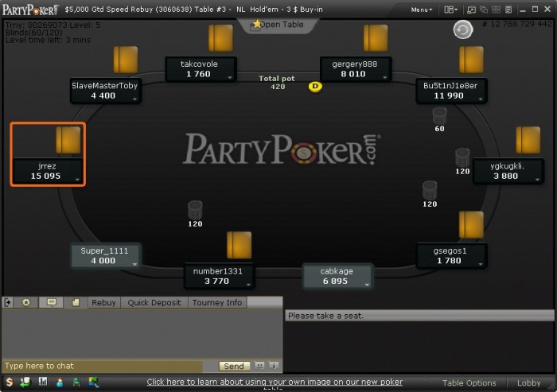Image resolution: width=557 pixels, height=392 pixels.
Task: Expand gsegos1 player options arrow
Action: tap(481, 264)
